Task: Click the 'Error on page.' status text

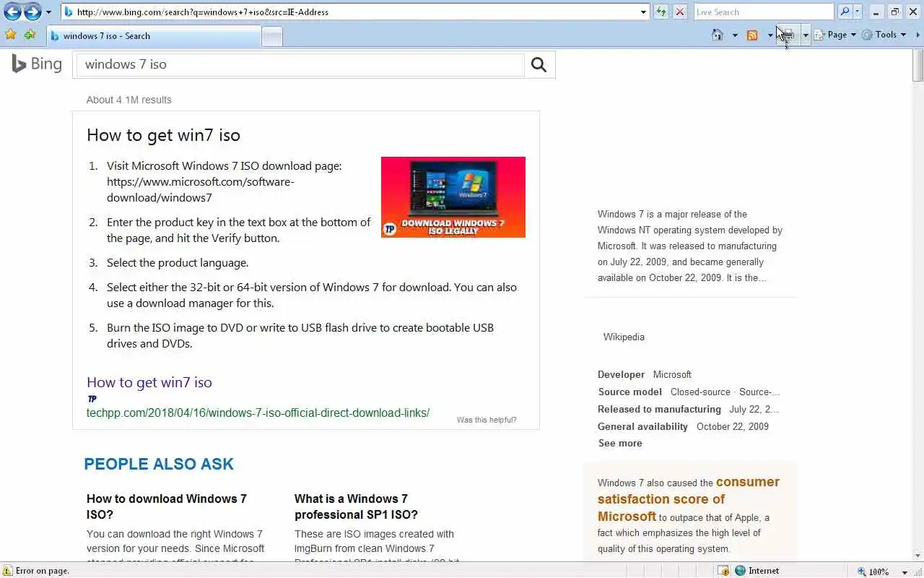Action: [x=43, y=571]
